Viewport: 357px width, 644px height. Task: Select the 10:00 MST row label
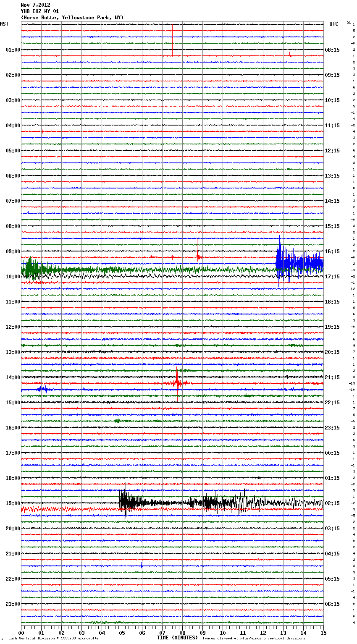pyautogui.click(x=13, y=277)
